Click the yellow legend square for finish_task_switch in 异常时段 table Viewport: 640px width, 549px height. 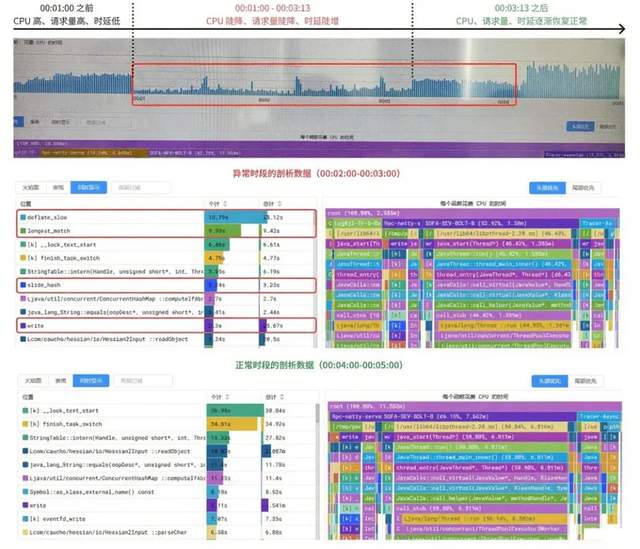tap(23, 258)
